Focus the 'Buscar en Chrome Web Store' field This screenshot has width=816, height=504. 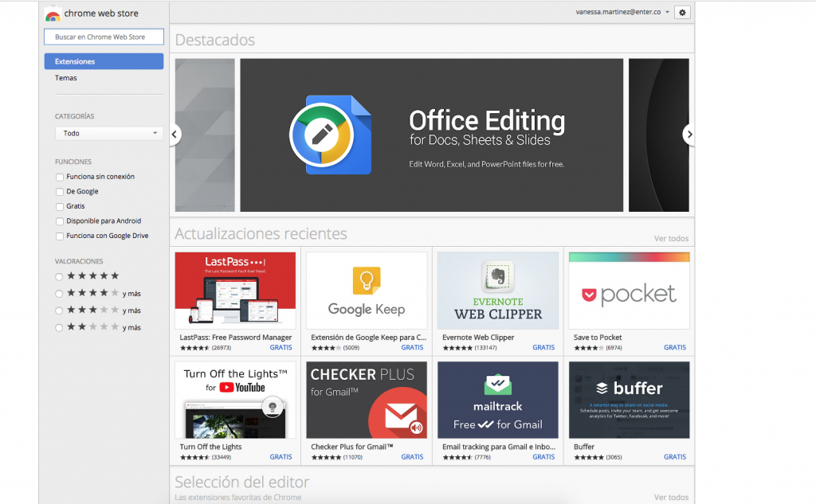[x=104, y=37]
